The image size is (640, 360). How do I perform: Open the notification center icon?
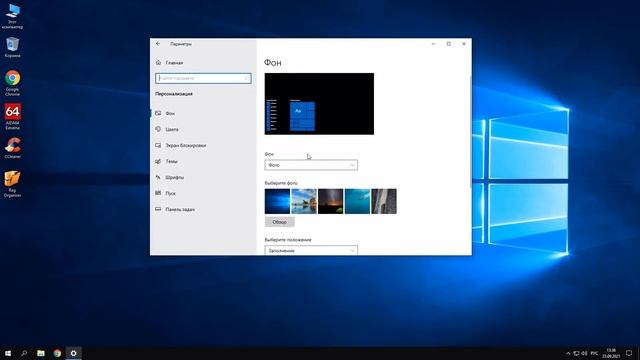pos(629,353)
